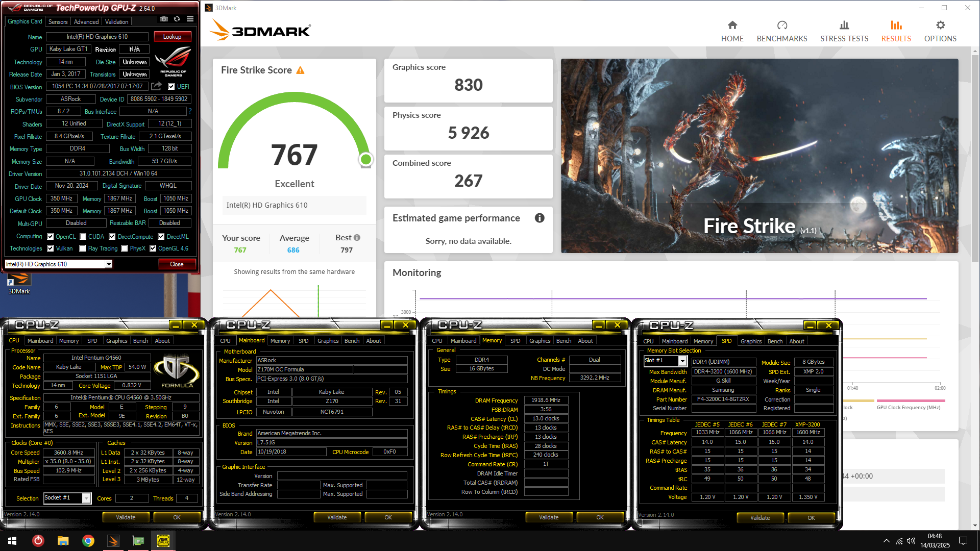
Task: Click Validate in the CPU-Z processor window
Action: 126,517
